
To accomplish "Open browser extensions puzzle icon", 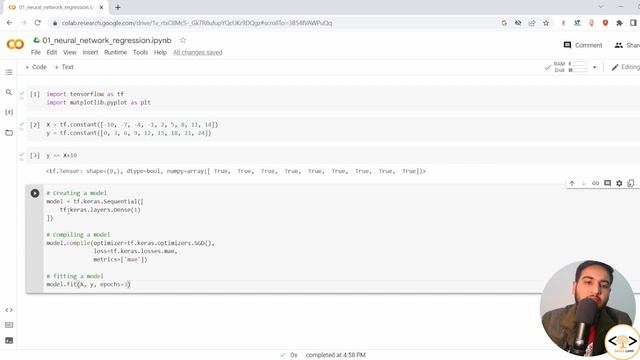I will [x=619, y=23].
